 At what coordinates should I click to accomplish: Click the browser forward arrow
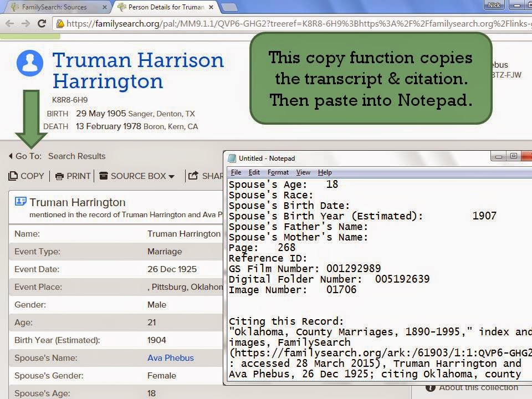click(x=25, y=23)
